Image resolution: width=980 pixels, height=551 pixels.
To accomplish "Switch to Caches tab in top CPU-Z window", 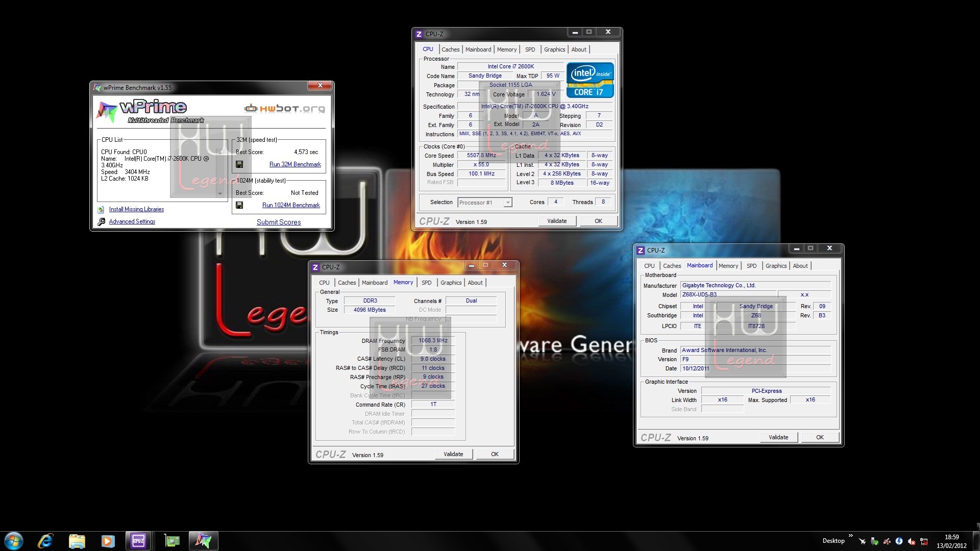I will 450,49.
